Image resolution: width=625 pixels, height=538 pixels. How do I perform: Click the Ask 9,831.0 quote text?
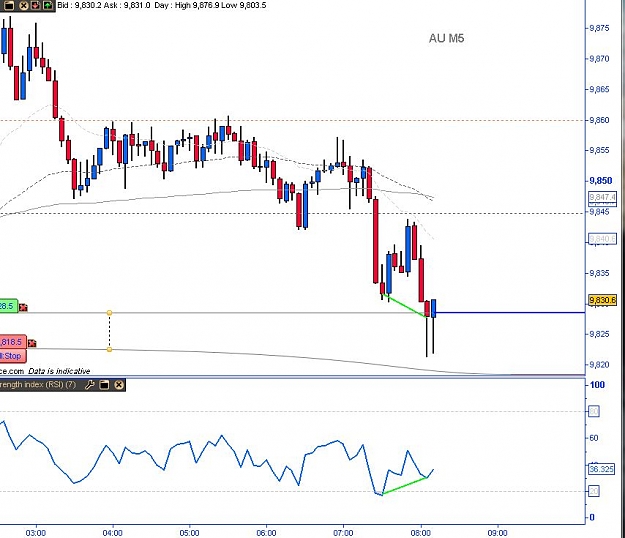pyautogui.click(x=127, y=6)
